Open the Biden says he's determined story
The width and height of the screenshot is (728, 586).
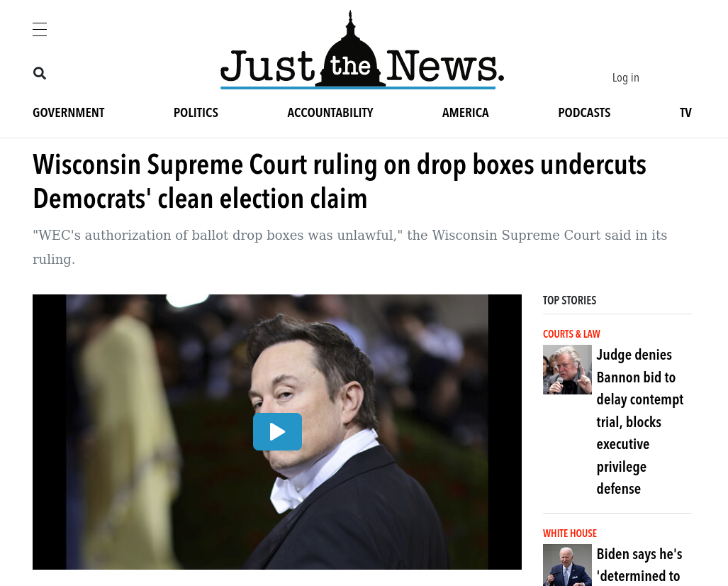coord(639,565)
